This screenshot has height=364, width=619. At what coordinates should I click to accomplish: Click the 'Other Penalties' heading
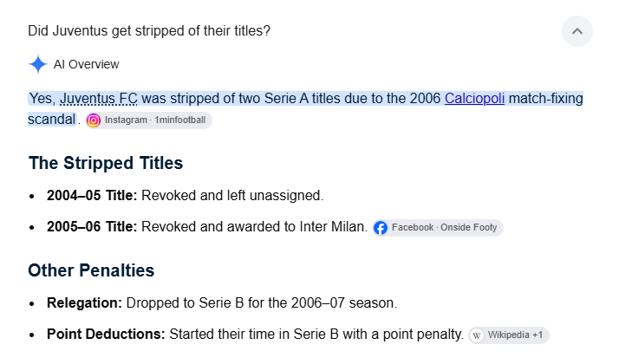pos(91,270)
